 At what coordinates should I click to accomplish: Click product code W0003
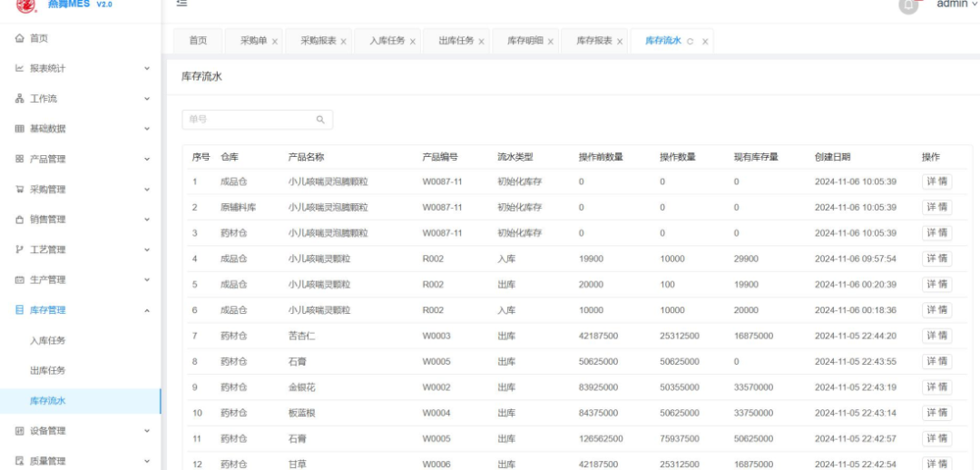click(x=436, y=337)
